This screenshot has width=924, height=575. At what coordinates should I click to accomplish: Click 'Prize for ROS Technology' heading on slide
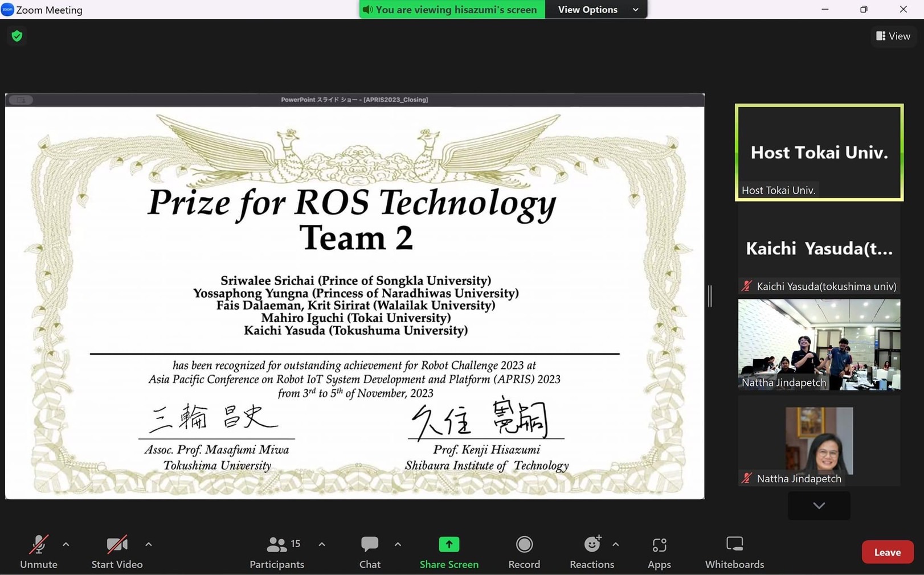pyautogui.click(x=352, y=203)
